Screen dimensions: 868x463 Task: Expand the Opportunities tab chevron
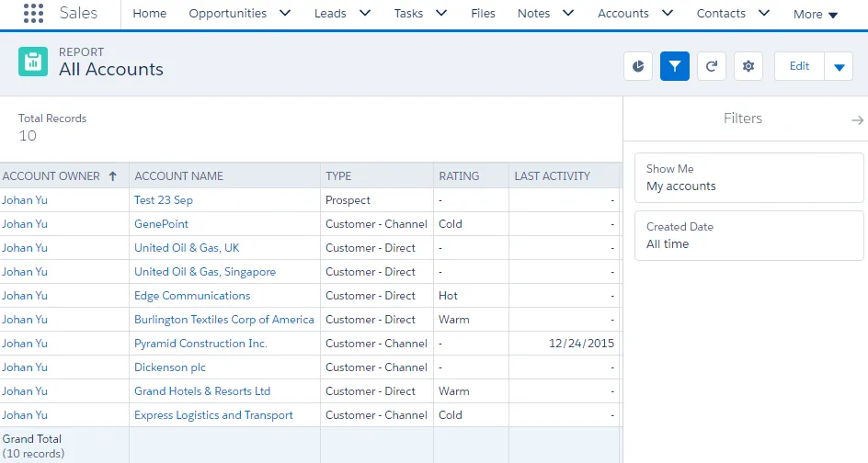tap(284, 14)
